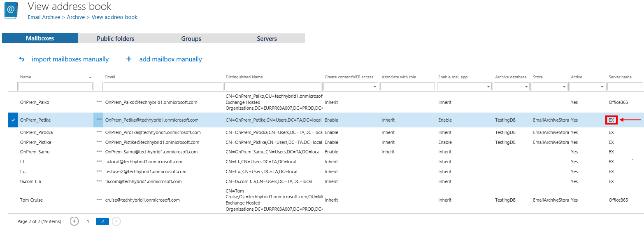The width and height of the screenshot is (644, 228).
Task: Switch to the Servers tab
Action: click(267, 38)
